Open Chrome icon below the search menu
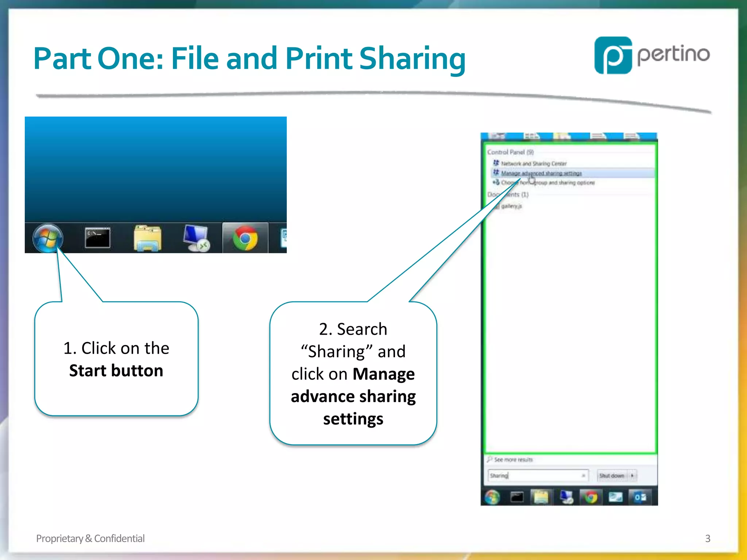The height and width of the screenshot is (560, 747). click(591, 497)
